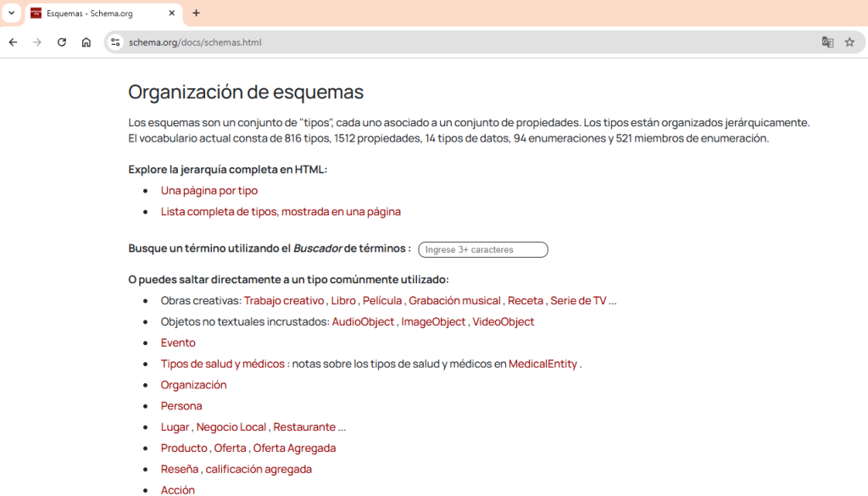Open the Serie de TV link
The image size is (868, 496).
click(x=578, y=301)
